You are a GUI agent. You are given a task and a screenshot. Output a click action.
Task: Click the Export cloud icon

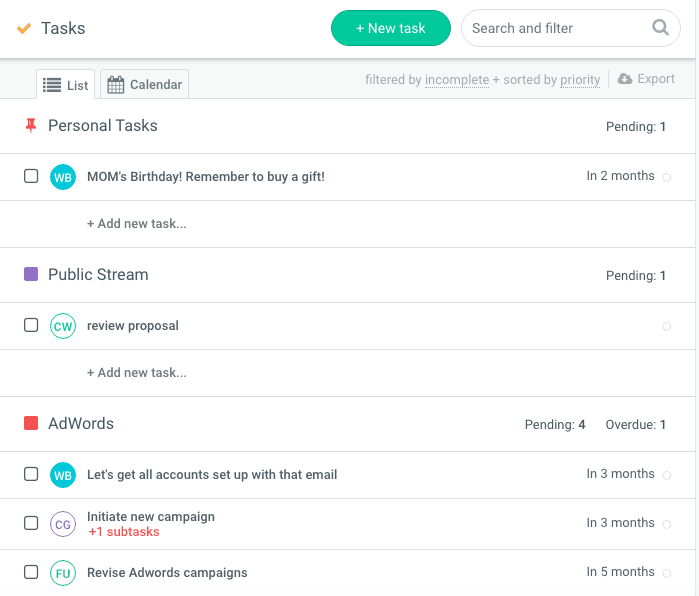pos(625,79)
